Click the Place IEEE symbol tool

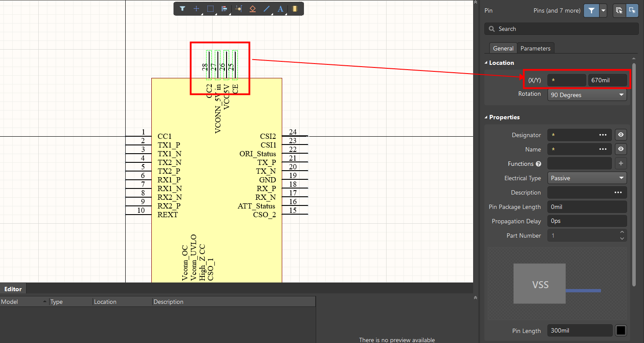252,9
